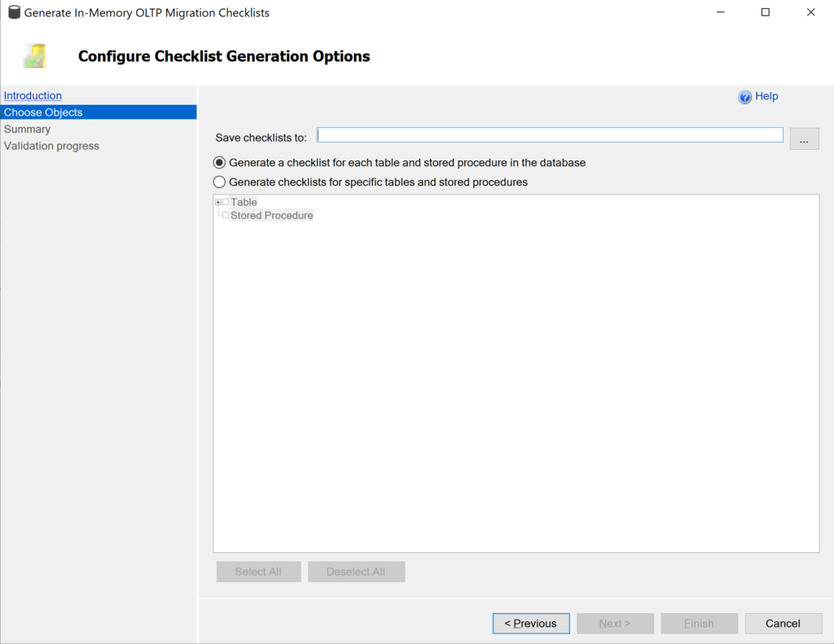Go to the Introduction page
This screenshot has width=834, height=644.
pos(33,96)
